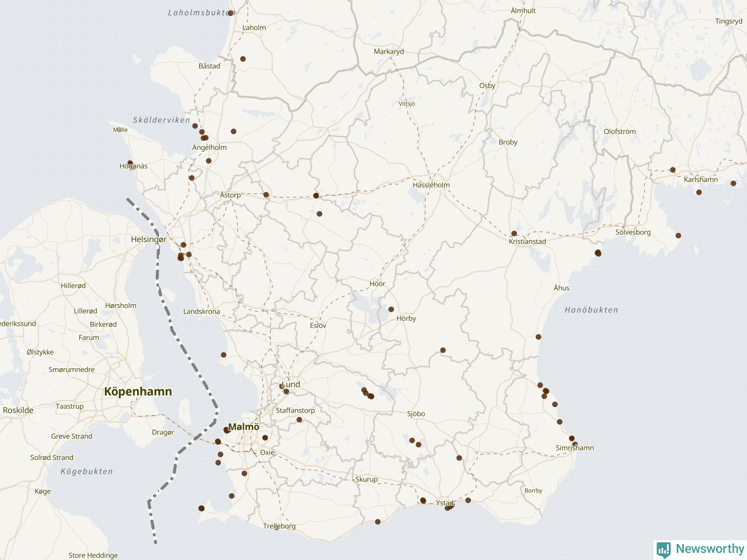Click the Sjöbo label
747x560 pixels.
[x=416, y=414]
